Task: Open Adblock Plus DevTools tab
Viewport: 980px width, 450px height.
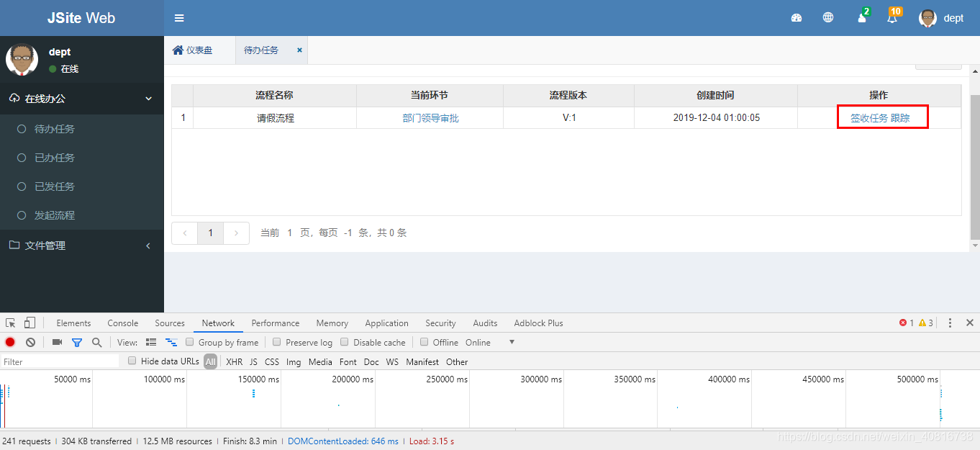Action: (x=538, y=323)
